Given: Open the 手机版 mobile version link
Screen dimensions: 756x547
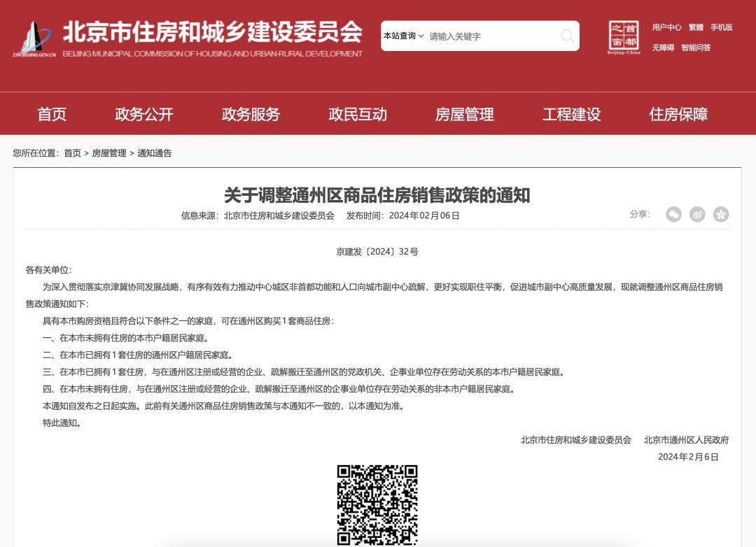Looking at the screenshot, I should [722, 27].
